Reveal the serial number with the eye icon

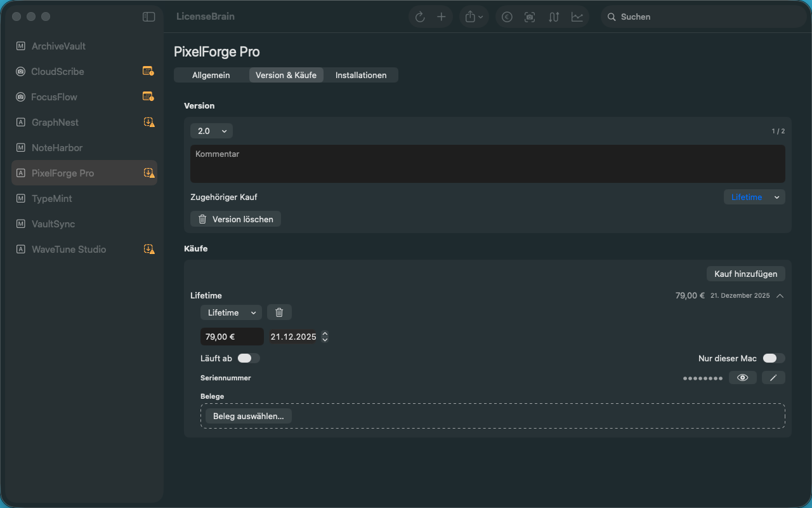[x=743, y=378]
